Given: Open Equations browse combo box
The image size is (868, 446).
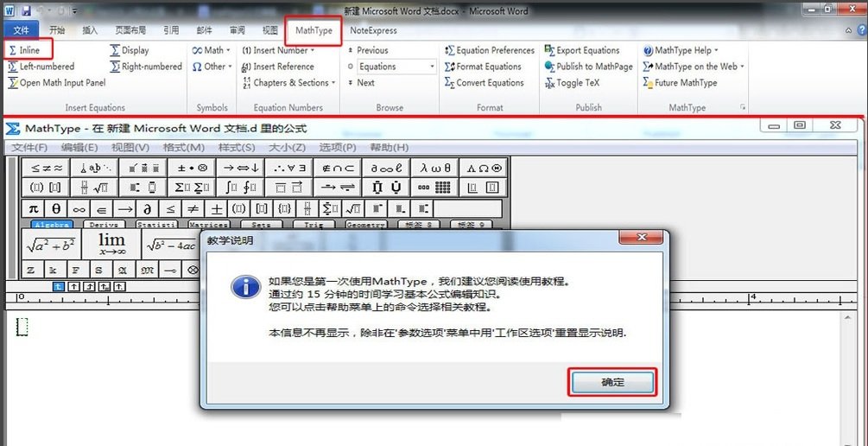Looking at the screenshot, I should tap(397, 67).
